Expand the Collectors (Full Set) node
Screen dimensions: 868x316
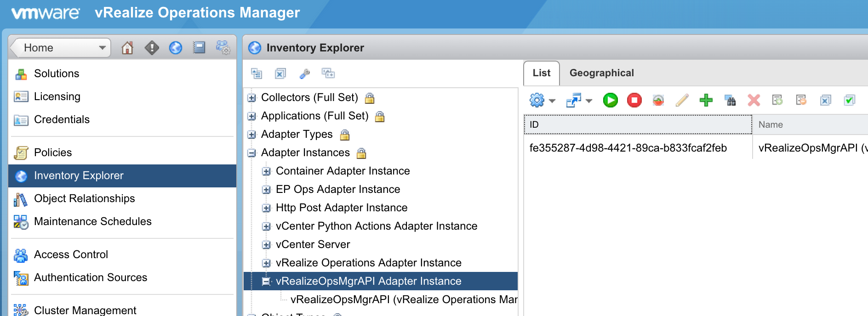251,98
